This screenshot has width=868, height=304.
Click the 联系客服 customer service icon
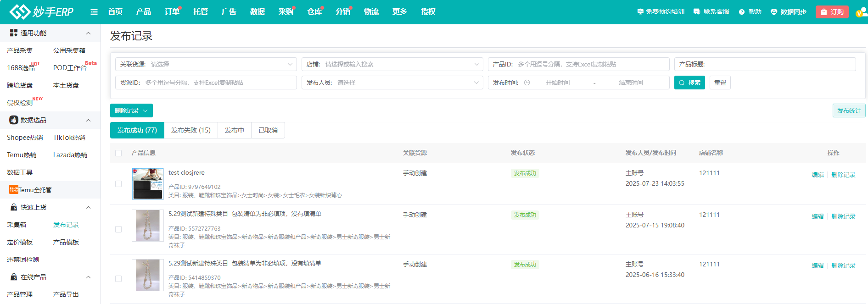697,12
